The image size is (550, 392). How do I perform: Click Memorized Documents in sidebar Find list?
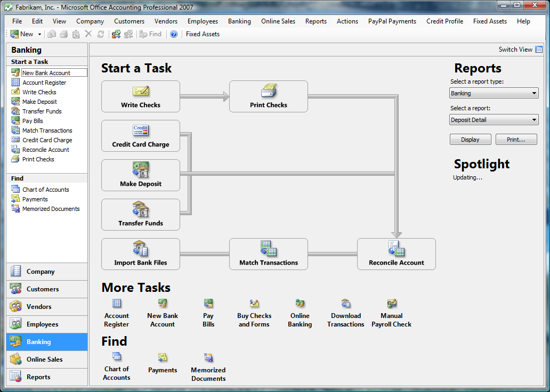coord(51,209)
